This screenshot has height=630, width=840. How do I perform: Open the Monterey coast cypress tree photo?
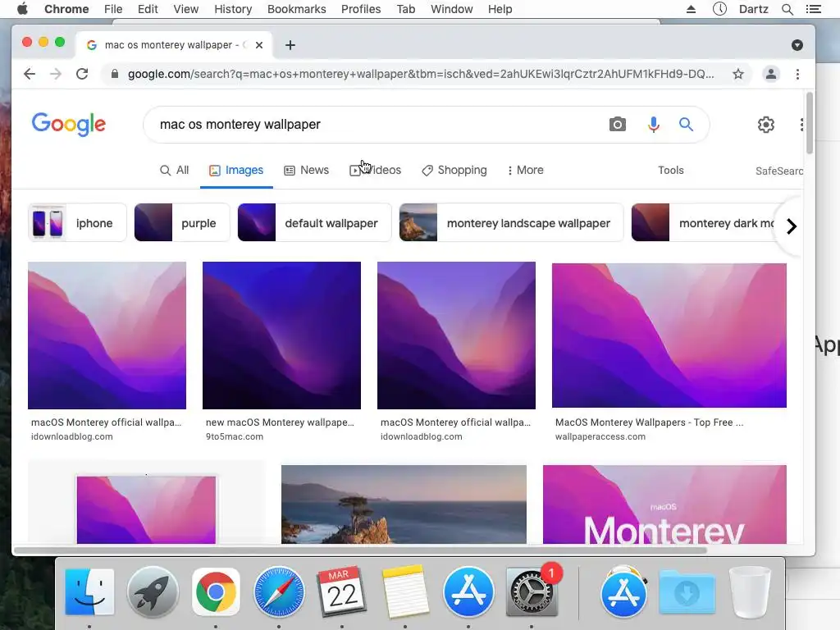point(404,504)
